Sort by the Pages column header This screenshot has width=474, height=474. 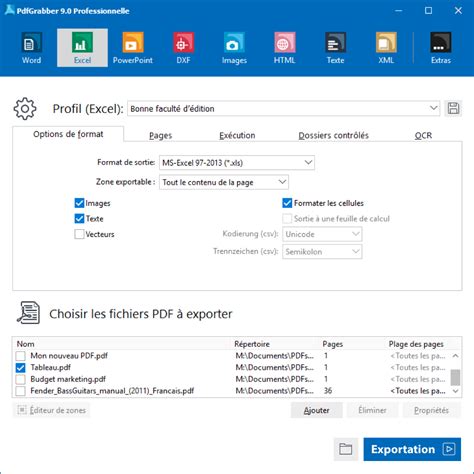[333, 344]
